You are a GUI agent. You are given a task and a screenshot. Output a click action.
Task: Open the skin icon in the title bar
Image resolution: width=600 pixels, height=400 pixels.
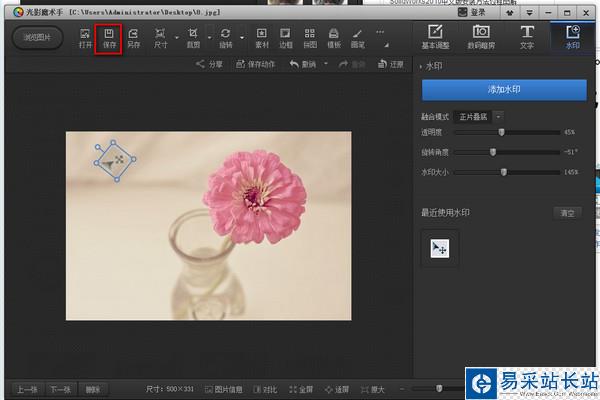point(509,13)
